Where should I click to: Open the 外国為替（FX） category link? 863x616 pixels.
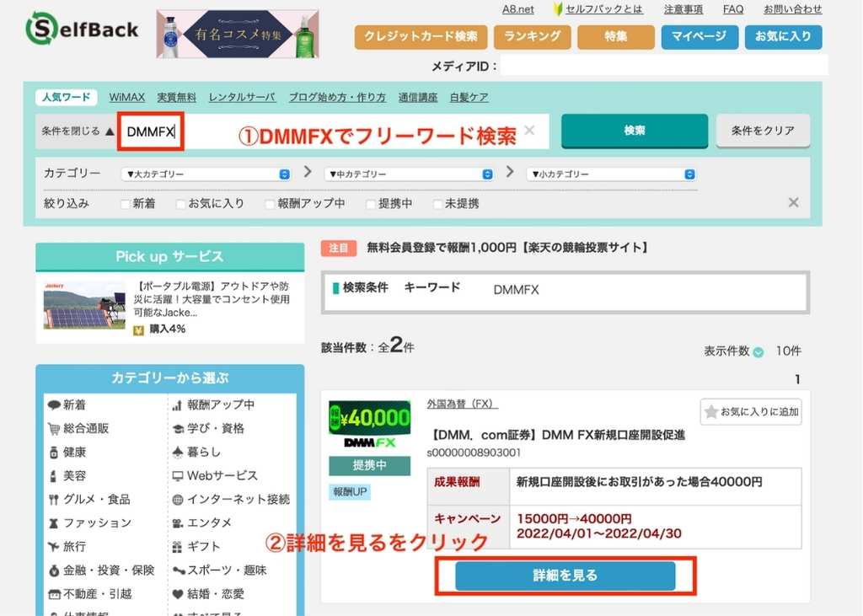click(463, 404)
